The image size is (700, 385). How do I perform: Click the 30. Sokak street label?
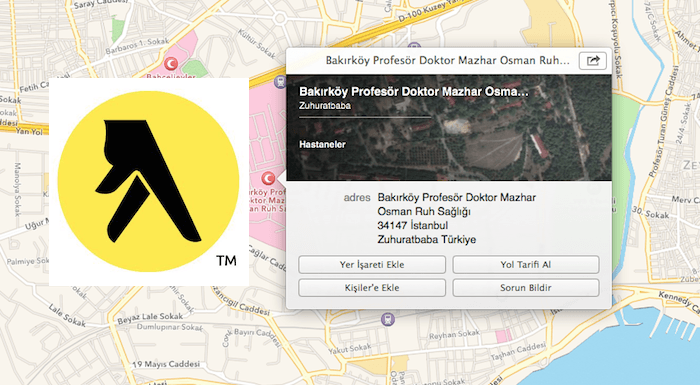tap(650, 213)
